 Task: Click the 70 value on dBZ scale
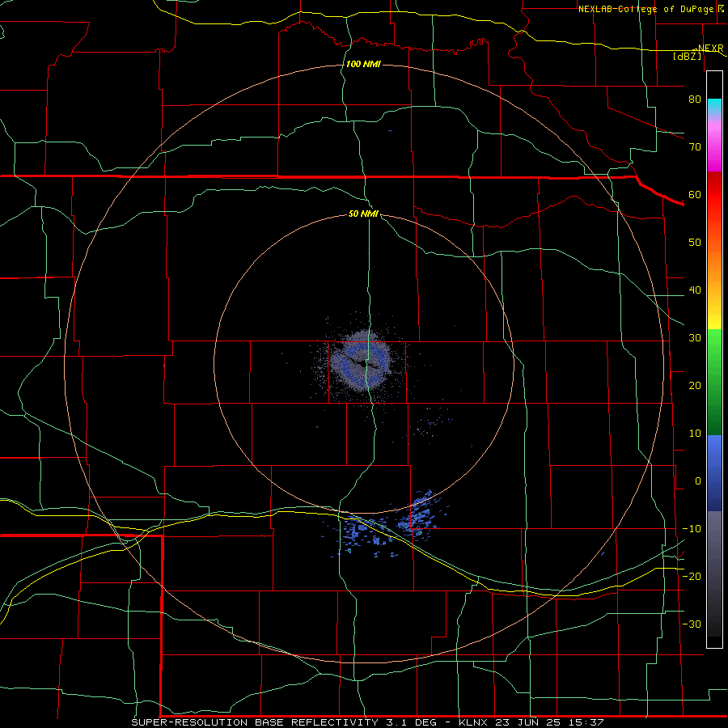point(695,147)
